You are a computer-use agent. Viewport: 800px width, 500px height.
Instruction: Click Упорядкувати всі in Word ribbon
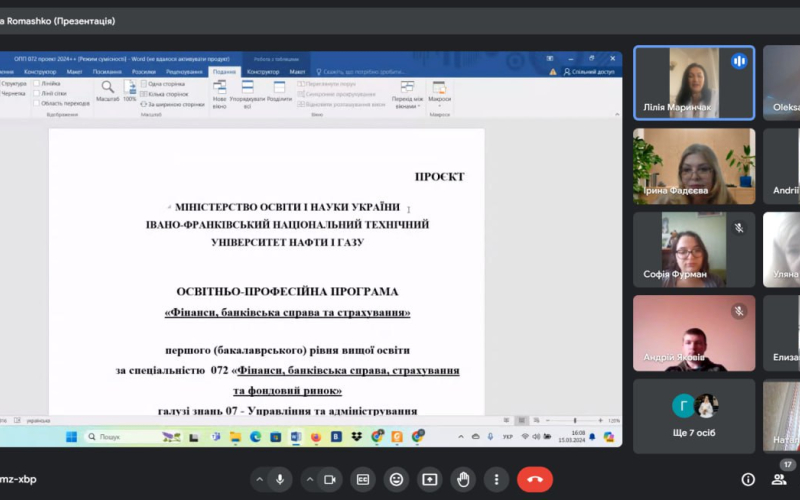[x=247, y=94]
